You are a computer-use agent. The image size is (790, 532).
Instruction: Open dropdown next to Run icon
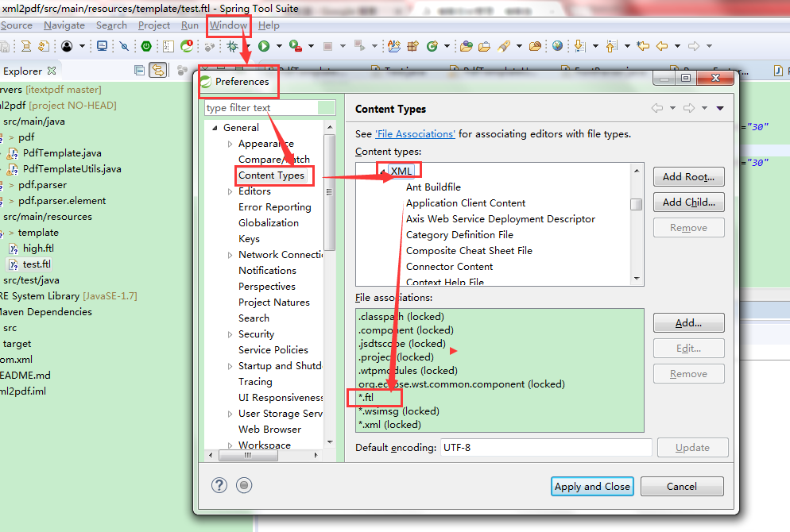279,46
